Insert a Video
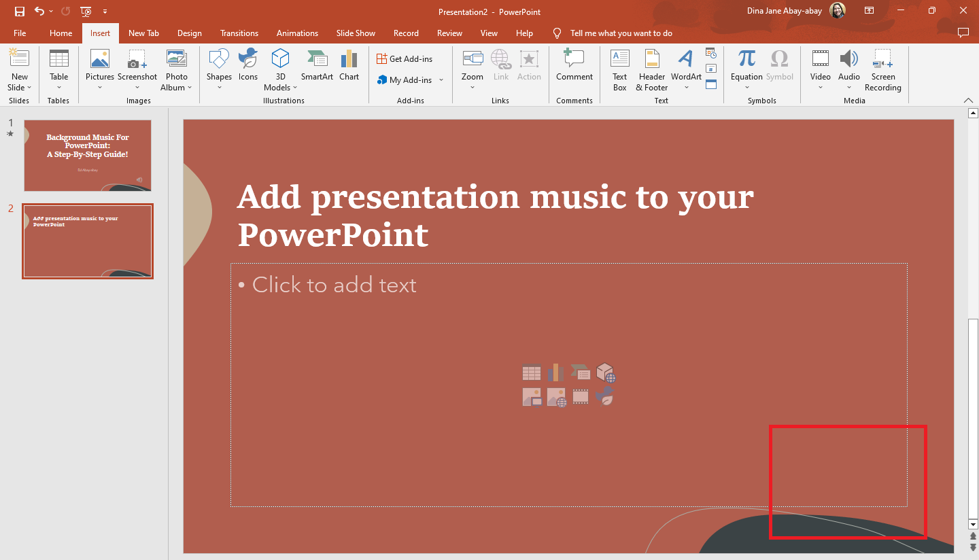 [x=820, y=65]
